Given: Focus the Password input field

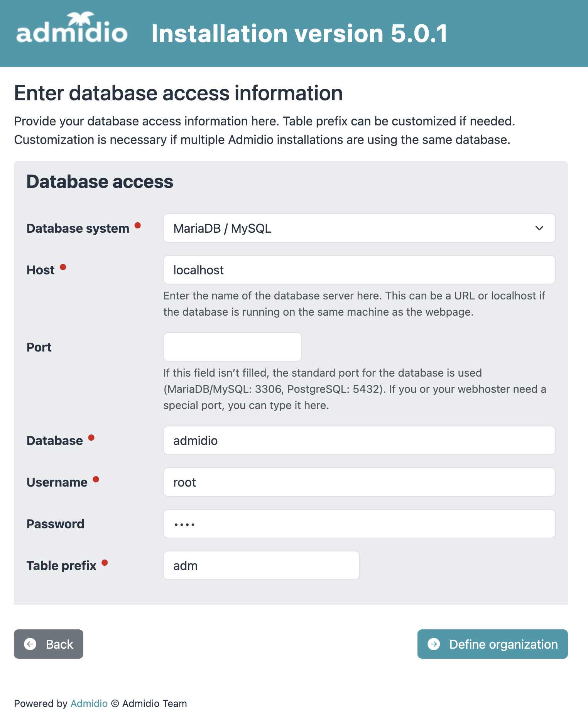Looking at the screenshot, I should 359,524.
